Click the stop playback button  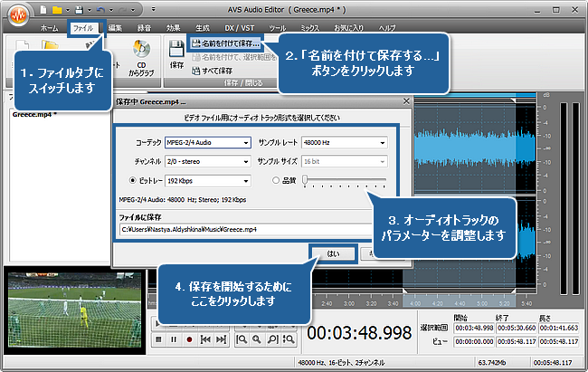158,339
